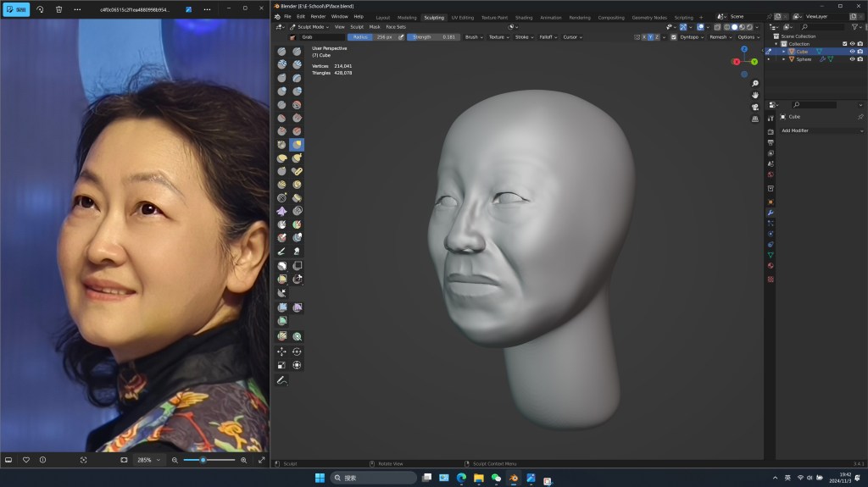Click the delete trash icon in Photos
868x487 pixels.
click(x=58, y=9)
